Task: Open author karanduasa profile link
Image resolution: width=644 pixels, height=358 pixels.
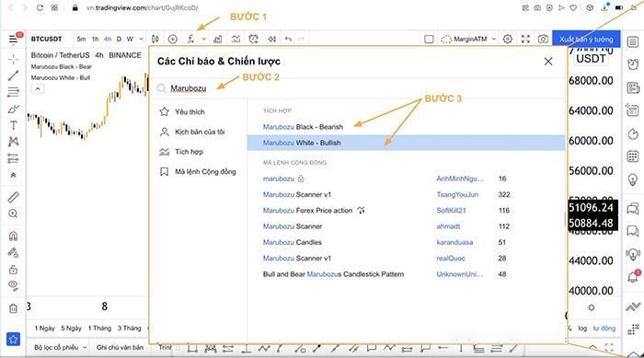Action: point(454,243)
